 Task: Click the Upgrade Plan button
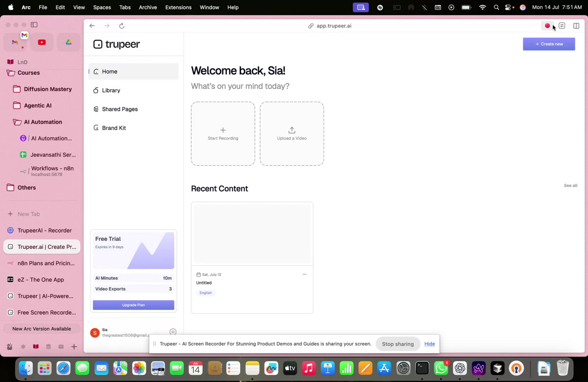coord(133,305)
